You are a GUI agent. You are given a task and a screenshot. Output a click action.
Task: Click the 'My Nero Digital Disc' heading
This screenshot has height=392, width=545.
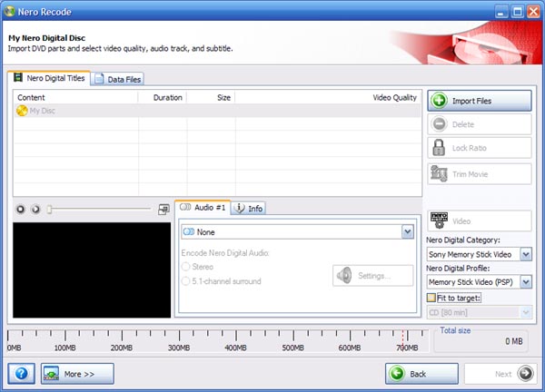coord(46,38)
